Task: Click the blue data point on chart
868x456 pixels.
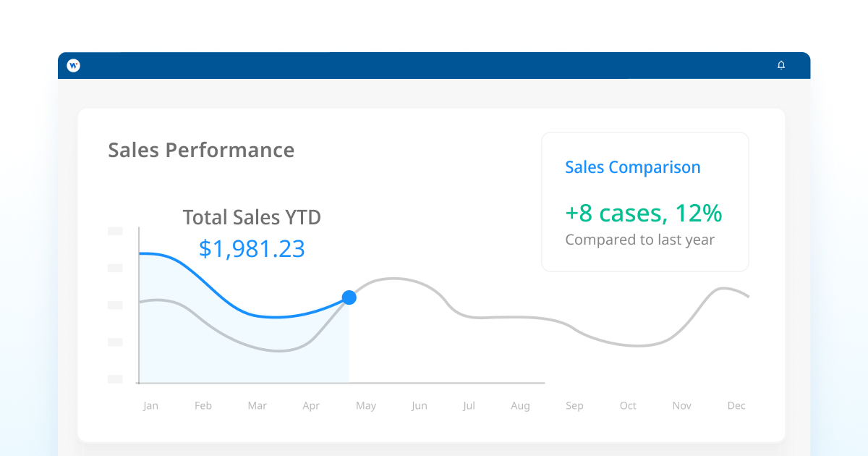Action: pos(349,297)
